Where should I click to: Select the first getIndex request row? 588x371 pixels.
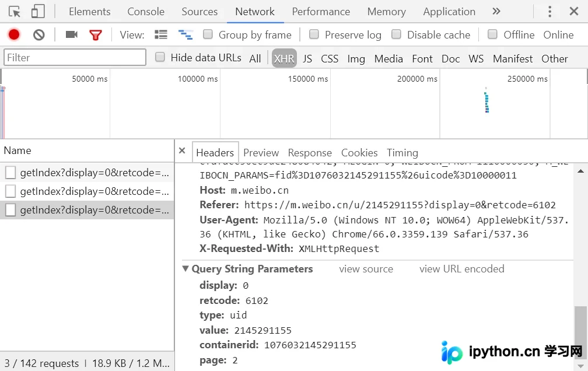(x=87, y=173)
